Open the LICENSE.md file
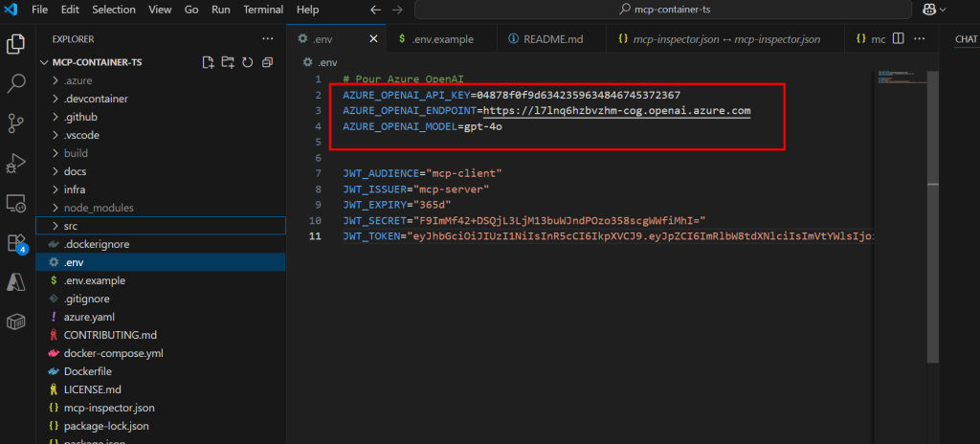This screenshot has height=444, width=980. [x=161, y=389]
